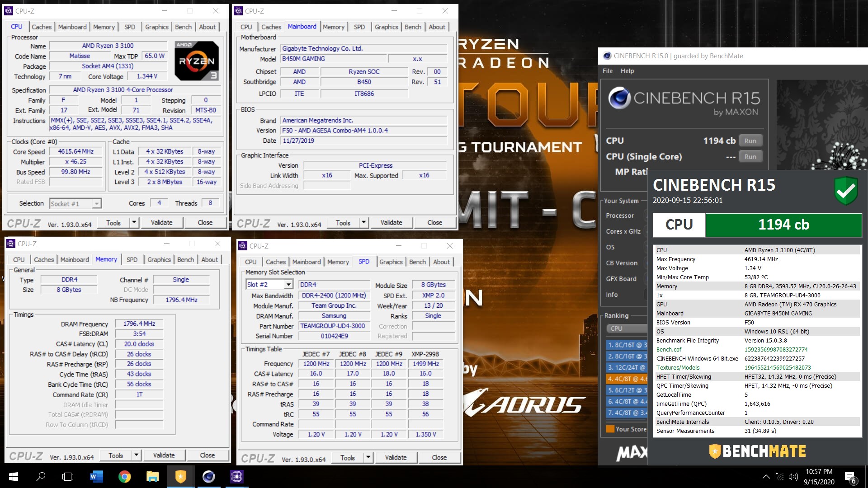The image size is (868, 488).
Task: Open network status tray icon
Action: tap(779, 477)
